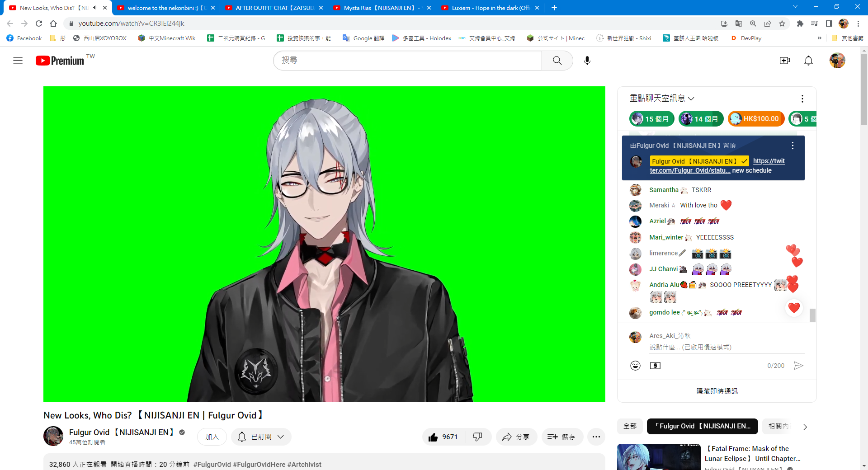Bookmark this page with star icon
This screenshot has height=470, width=868.
(x=782, y=23)
